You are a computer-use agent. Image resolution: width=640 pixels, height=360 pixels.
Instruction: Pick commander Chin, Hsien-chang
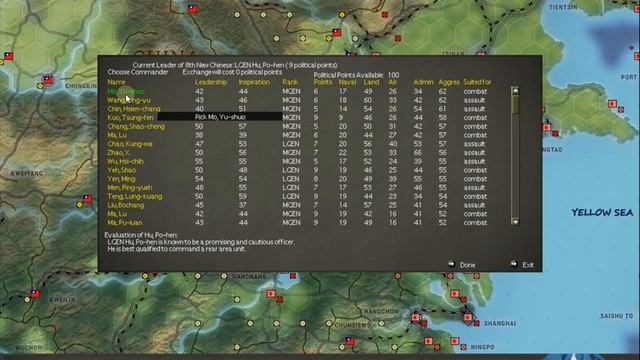point(134,109)
